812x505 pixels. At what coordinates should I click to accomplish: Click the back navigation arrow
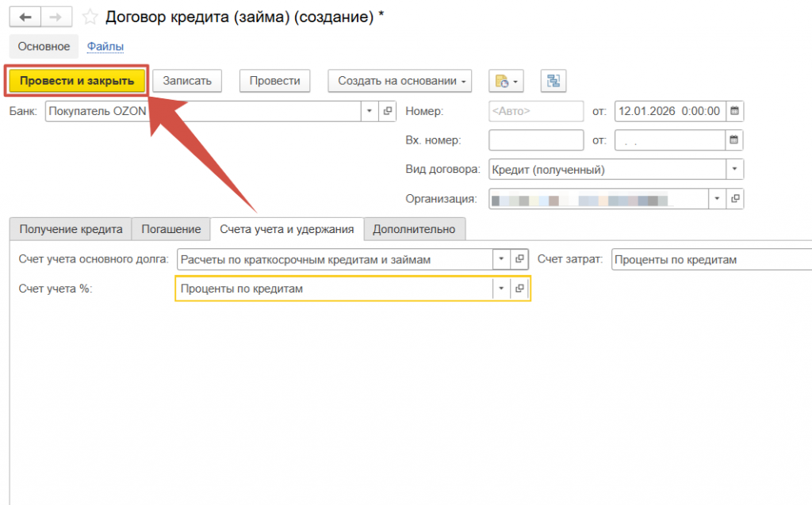25,17
